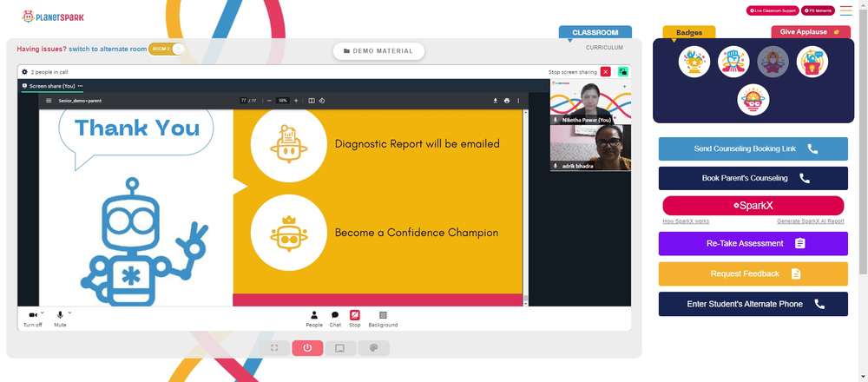The image size is (868, 382).
Task: Click Request Feedback button
Action: [753, 273]
